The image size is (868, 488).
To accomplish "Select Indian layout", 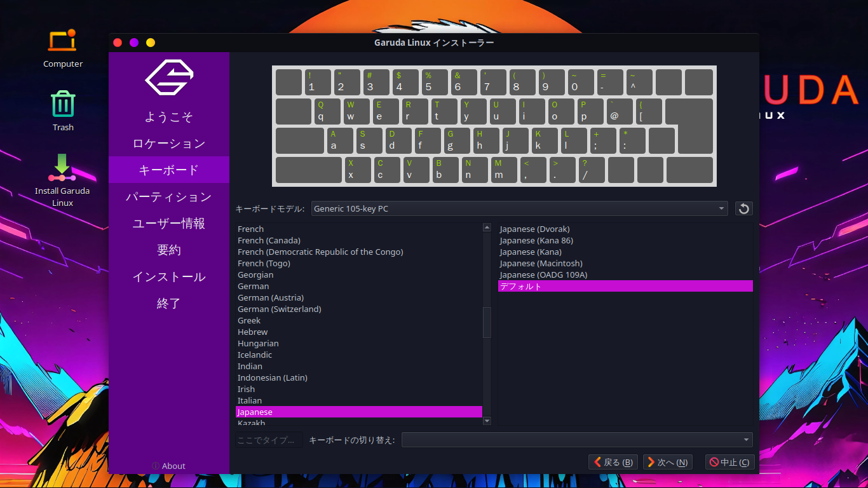I will [359, 366].
